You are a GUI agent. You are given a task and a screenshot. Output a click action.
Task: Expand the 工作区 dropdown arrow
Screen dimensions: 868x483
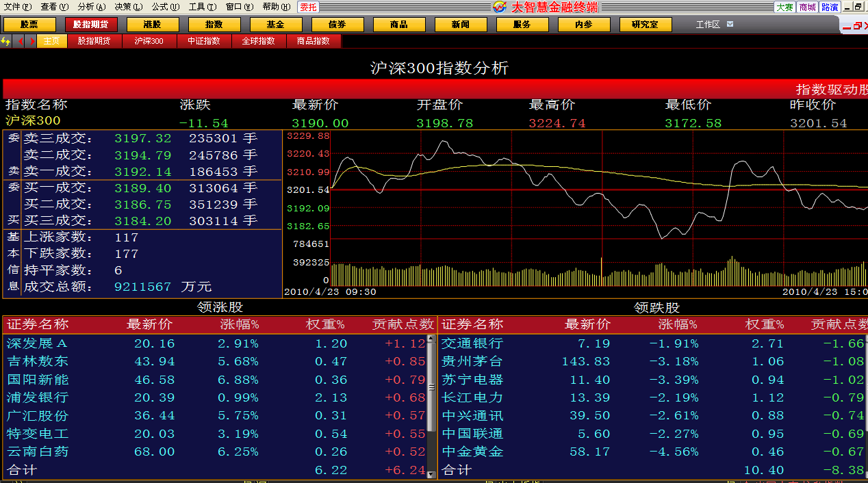coord(730,24)
